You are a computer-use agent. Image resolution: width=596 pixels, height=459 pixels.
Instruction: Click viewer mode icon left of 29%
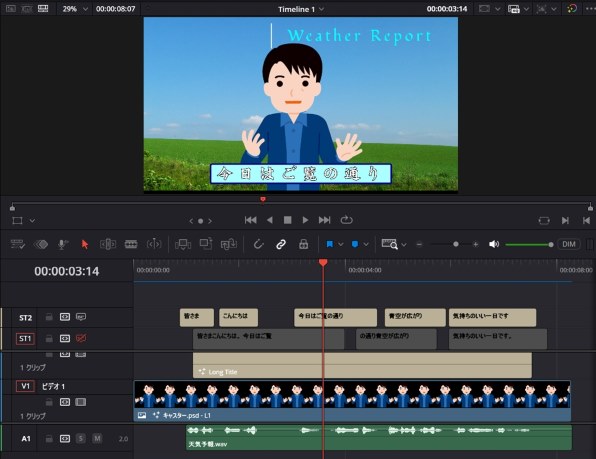(43, 8)
